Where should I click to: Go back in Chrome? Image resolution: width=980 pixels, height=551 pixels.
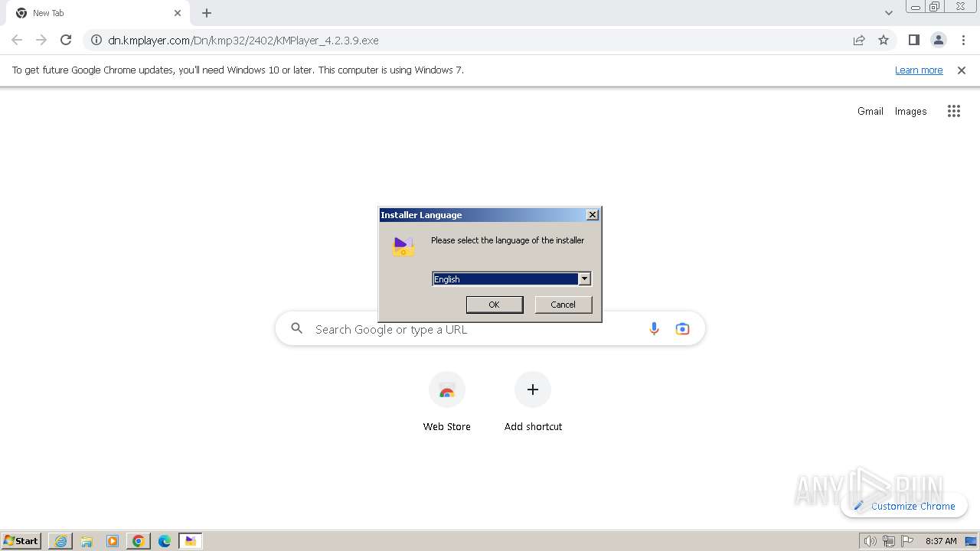(17, 40)
